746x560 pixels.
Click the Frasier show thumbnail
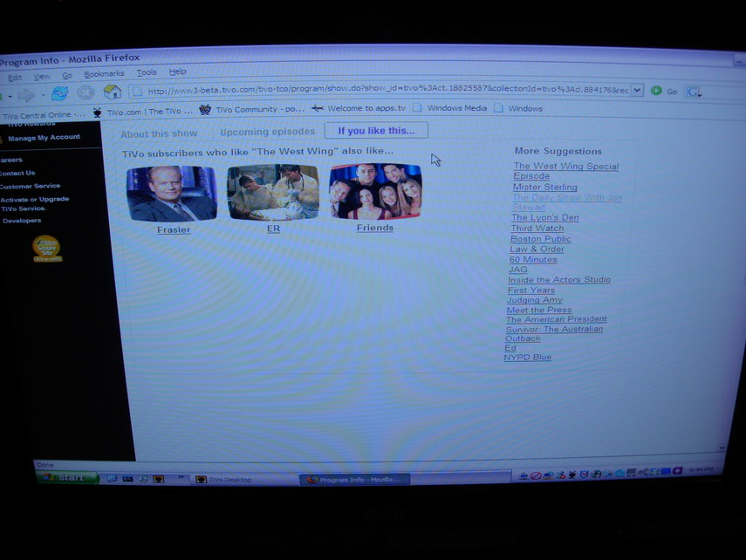tap(172, 193)
